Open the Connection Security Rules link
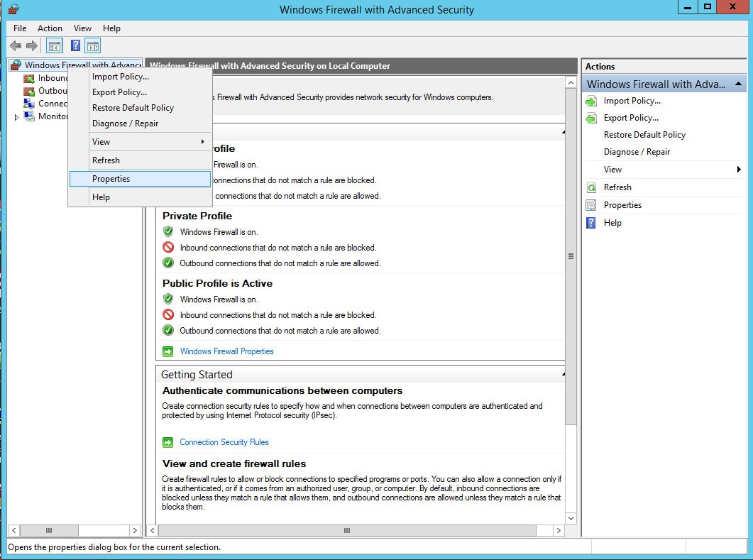This screenshot has width=753, height=560. (224, 442)
